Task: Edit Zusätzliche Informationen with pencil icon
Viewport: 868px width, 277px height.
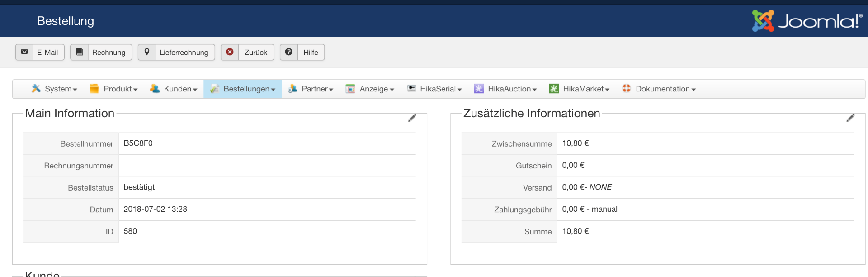Action: 850,118
